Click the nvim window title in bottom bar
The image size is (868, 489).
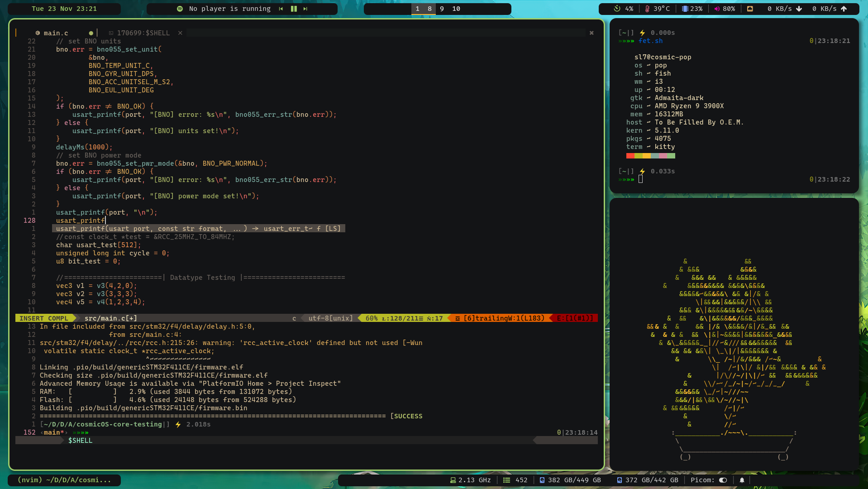pos(64,480)
